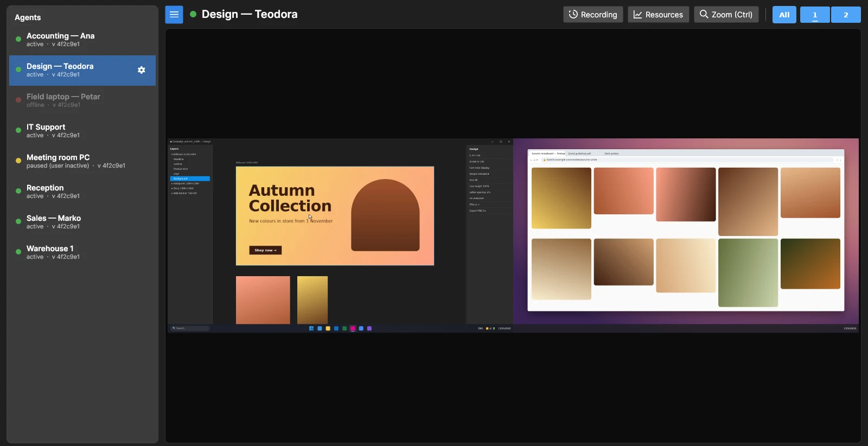The height and width of the screenshot is (446, 868).
Task: Click the Windows Start icon in remote taskbar
Action: pyautogui.click(x=311, y=328)
